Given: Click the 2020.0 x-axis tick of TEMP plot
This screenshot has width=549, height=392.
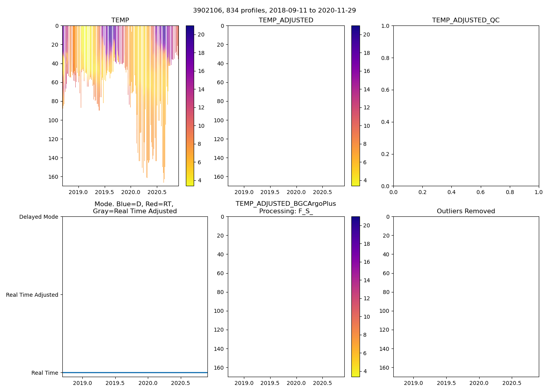Looking at the screenshot, I should pos(131,192).
